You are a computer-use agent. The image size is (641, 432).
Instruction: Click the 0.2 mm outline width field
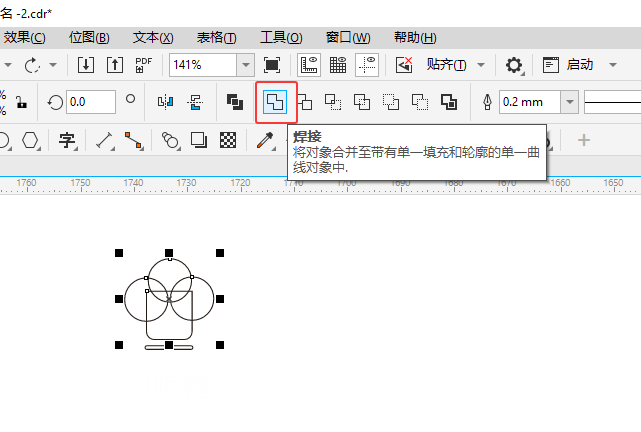click(x=530, y=102)
